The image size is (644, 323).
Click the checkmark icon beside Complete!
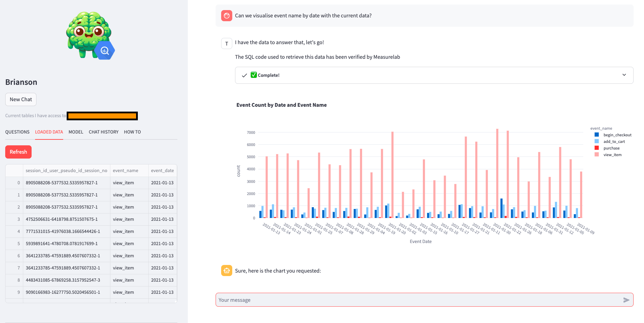(x=244, y=75)
